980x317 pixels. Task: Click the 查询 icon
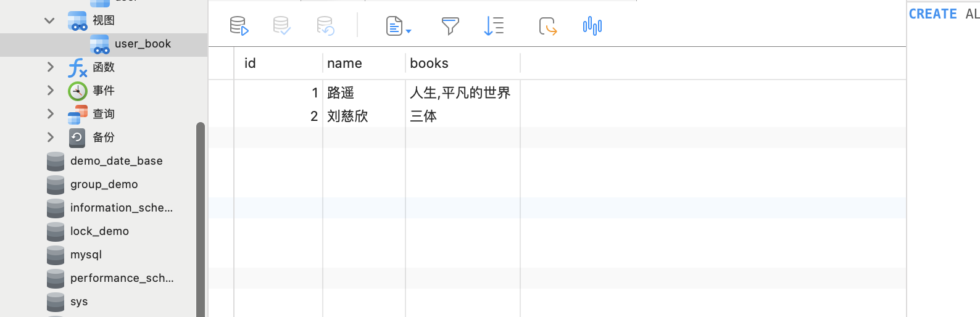77,114
